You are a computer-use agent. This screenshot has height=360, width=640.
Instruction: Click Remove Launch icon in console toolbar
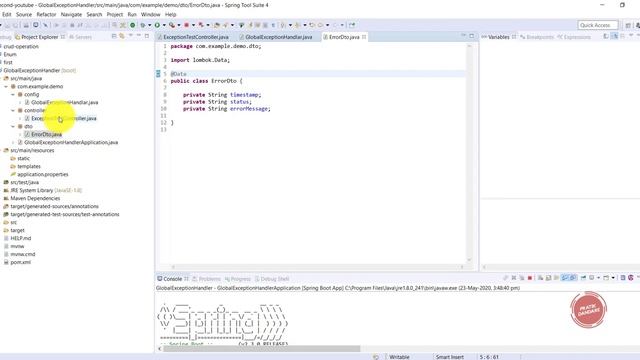[x=514, y=278]
